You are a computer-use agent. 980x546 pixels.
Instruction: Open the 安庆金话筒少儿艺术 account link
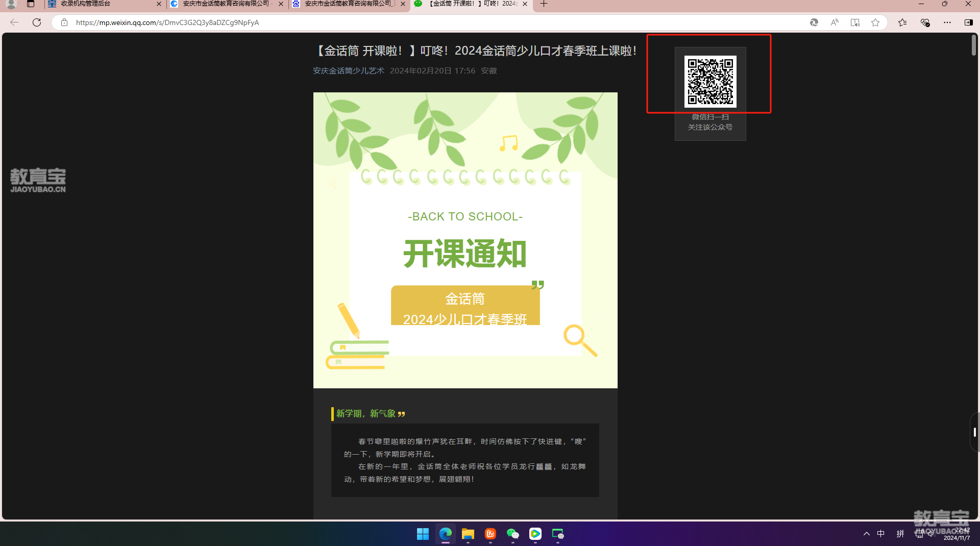(x=349, y=71)
